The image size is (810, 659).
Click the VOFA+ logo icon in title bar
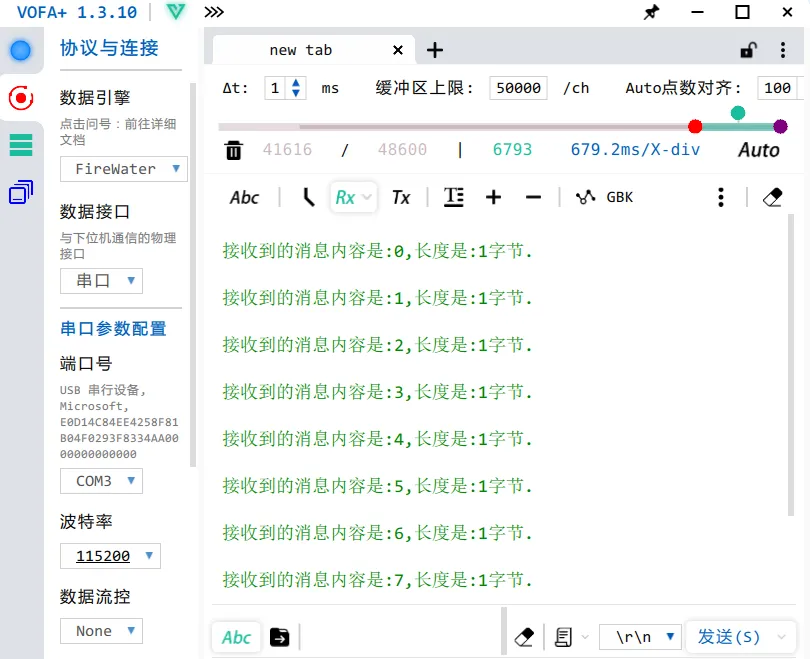[x=174, y=13]
